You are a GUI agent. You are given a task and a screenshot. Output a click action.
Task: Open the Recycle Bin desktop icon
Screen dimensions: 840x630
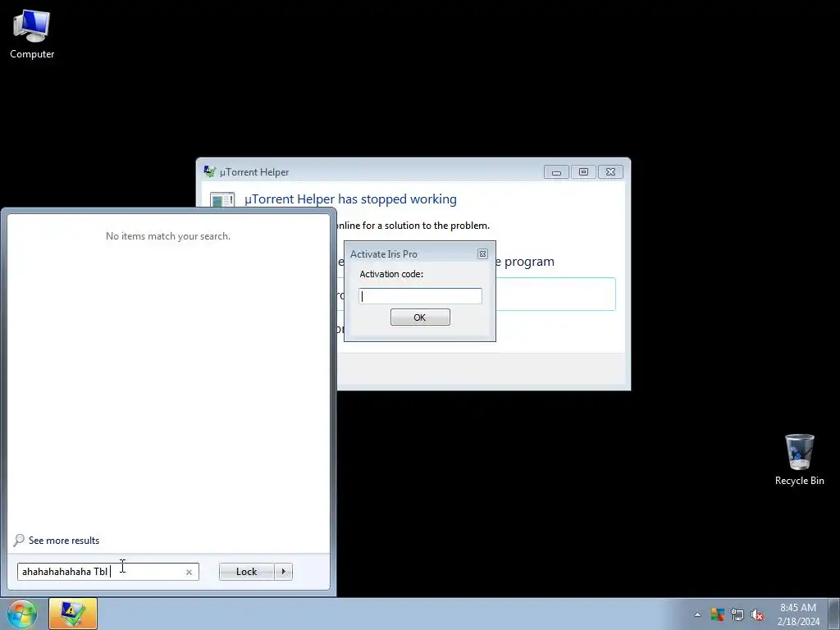click(x=799, y=459)
